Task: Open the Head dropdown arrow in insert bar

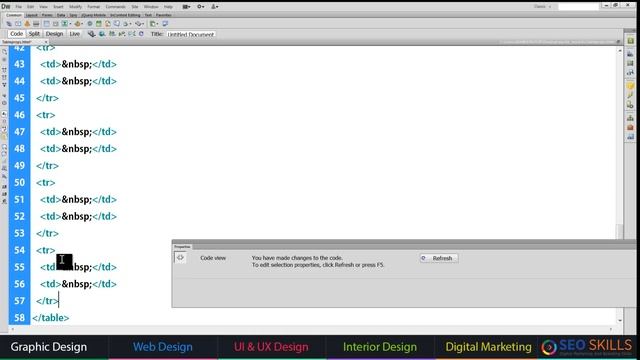Action: (130, 24)
